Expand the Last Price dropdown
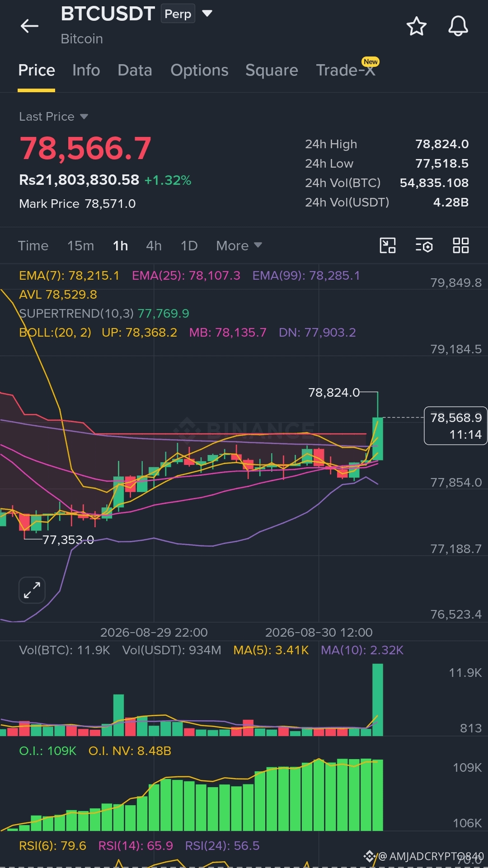 pos(84,117)
